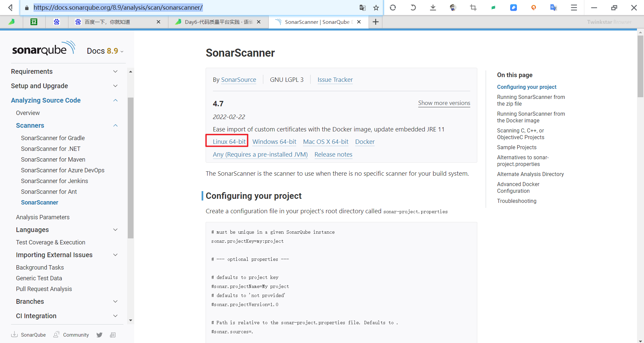
Task: Click the sidebar scrollbar thumb
Action: [130, 168]
